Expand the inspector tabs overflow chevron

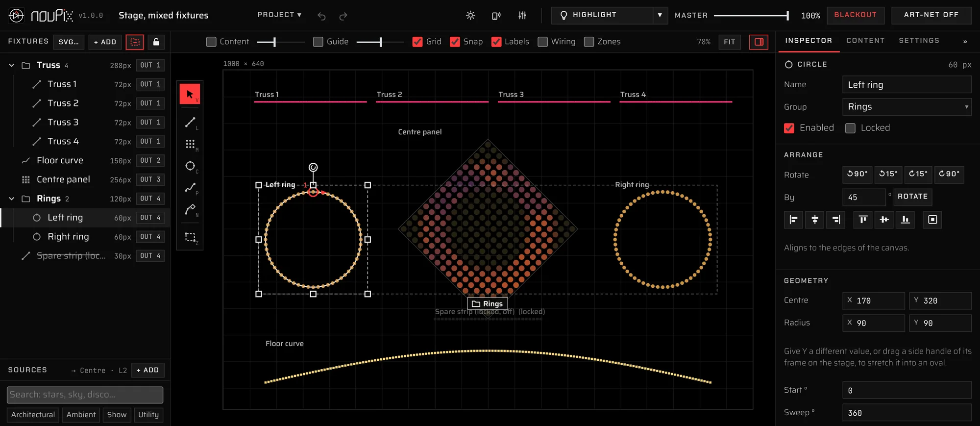click(965, 42)
